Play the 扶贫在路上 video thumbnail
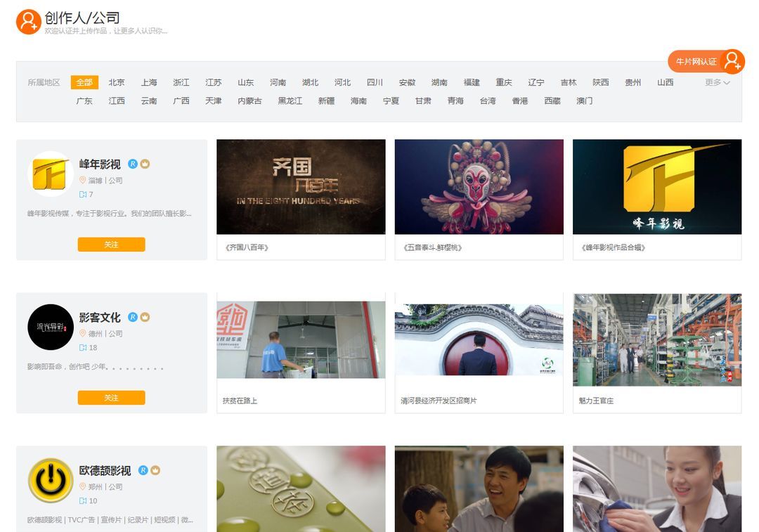Viewport: 759px width, 532px height. 301,340
